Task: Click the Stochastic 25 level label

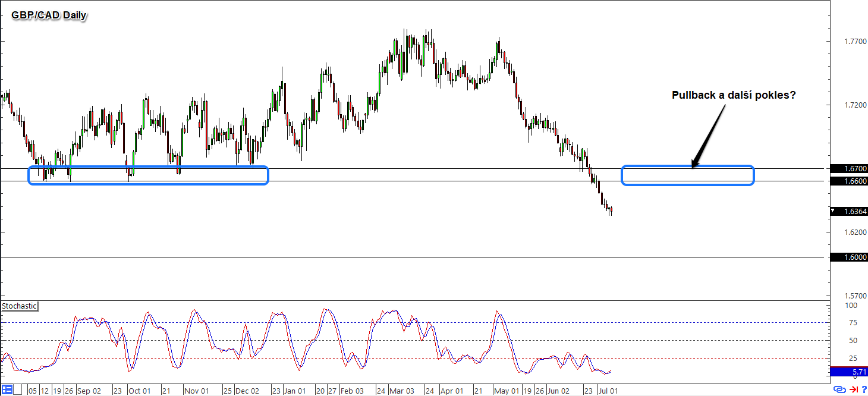Action: click(853, 359)
